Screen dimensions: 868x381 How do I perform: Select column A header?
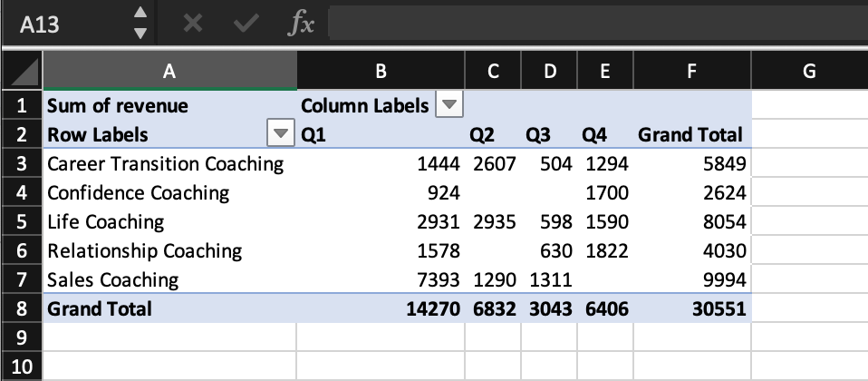tap(169, 71)
